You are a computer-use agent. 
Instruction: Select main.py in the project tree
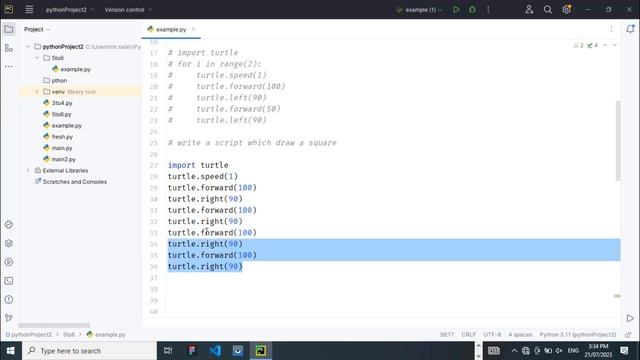click(62, 148)
